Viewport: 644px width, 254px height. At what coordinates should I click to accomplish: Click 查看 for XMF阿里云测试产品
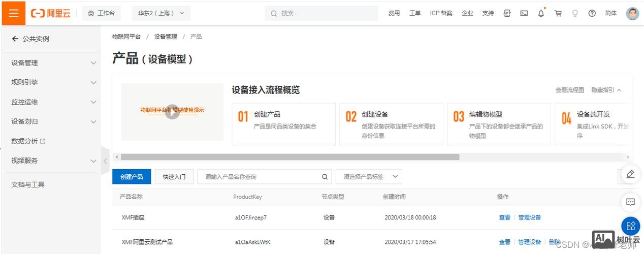[505, 242]
